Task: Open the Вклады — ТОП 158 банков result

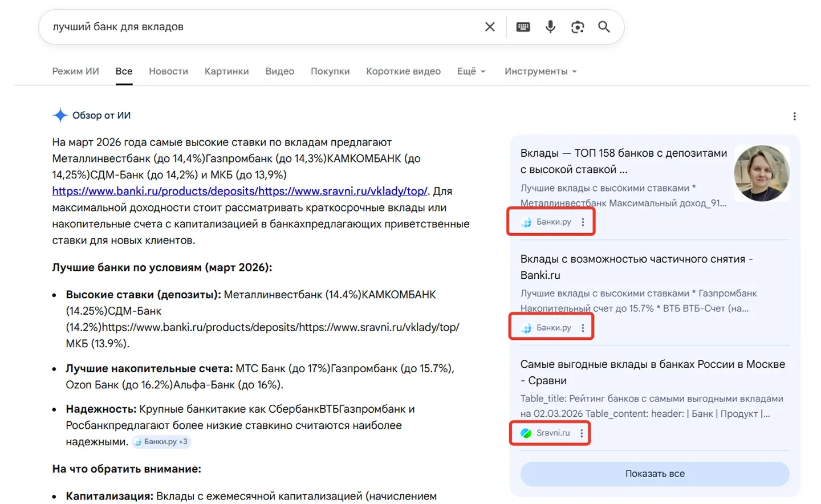Action: 624,161
